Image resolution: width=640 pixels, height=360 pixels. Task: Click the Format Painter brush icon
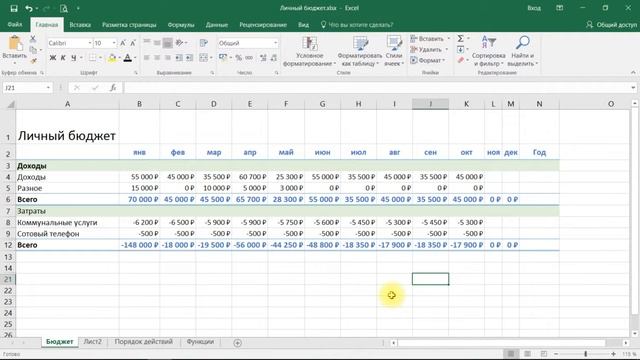33,60
